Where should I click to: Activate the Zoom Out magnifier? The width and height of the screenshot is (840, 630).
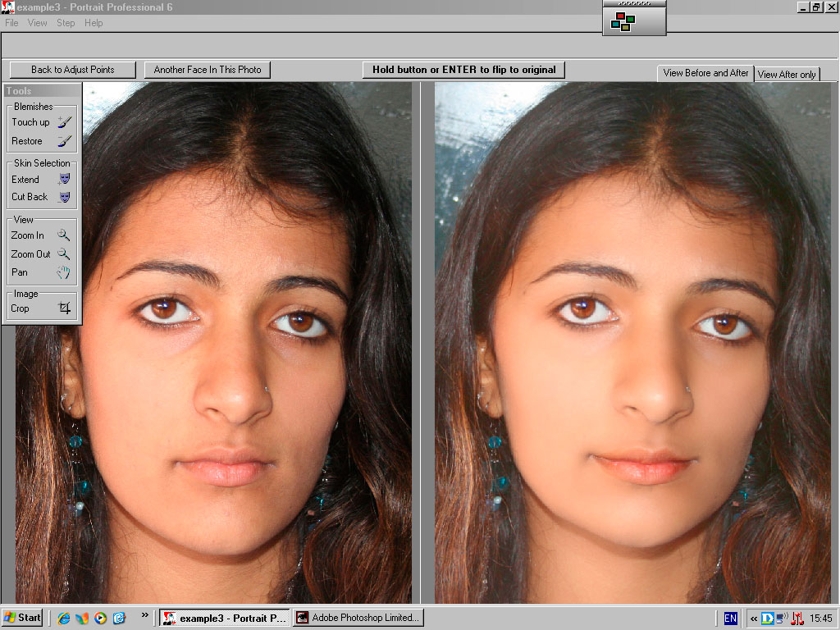tap(42, 254)
